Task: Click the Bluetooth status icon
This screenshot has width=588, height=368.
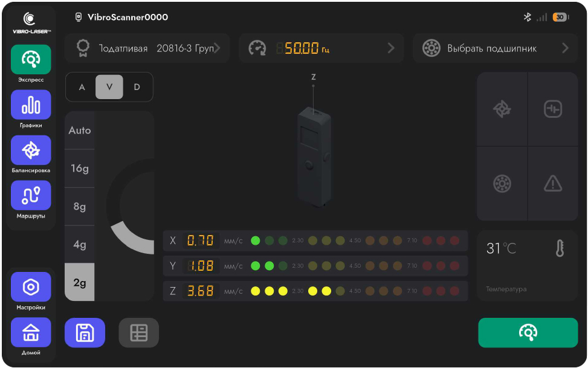Action: [527, 18]
